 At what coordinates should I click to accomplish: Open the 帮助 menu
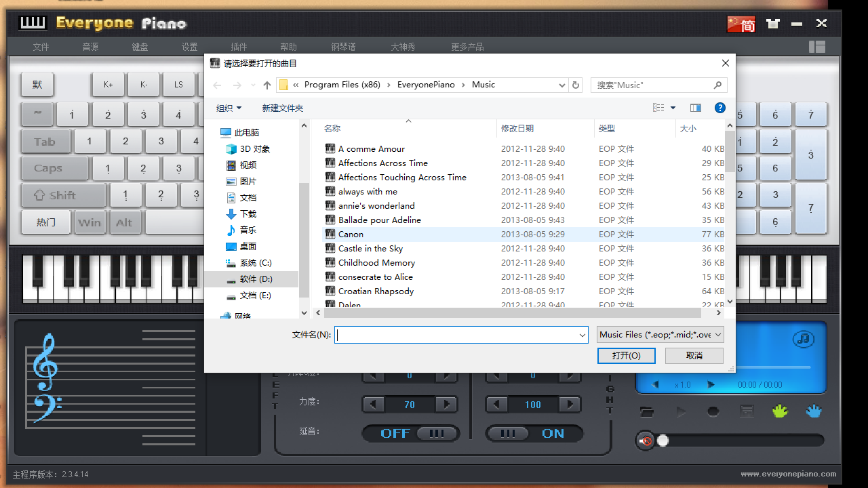click(288, 47)
